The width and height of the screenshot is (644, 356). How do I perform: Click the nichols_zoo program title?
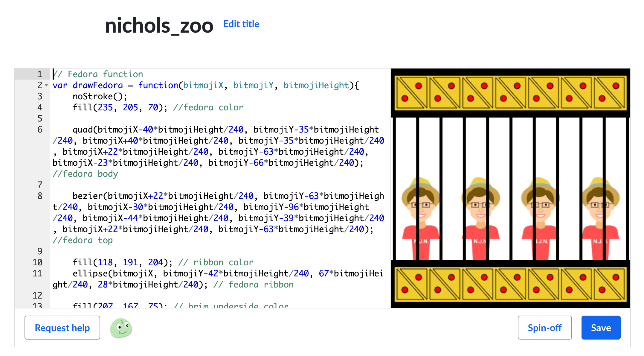coord(159,26)
